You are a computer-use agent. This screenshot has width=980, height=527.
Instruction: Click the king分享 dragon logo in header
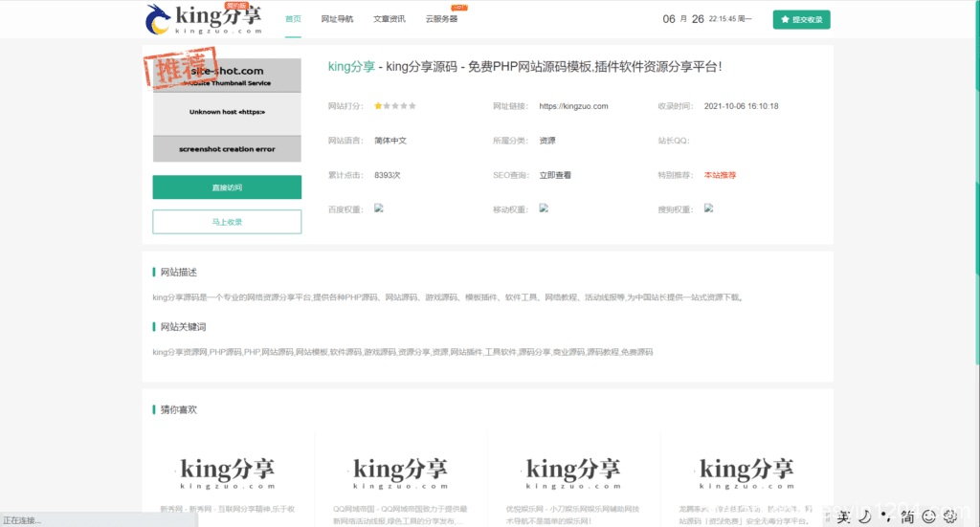click(x=203, y=19)
